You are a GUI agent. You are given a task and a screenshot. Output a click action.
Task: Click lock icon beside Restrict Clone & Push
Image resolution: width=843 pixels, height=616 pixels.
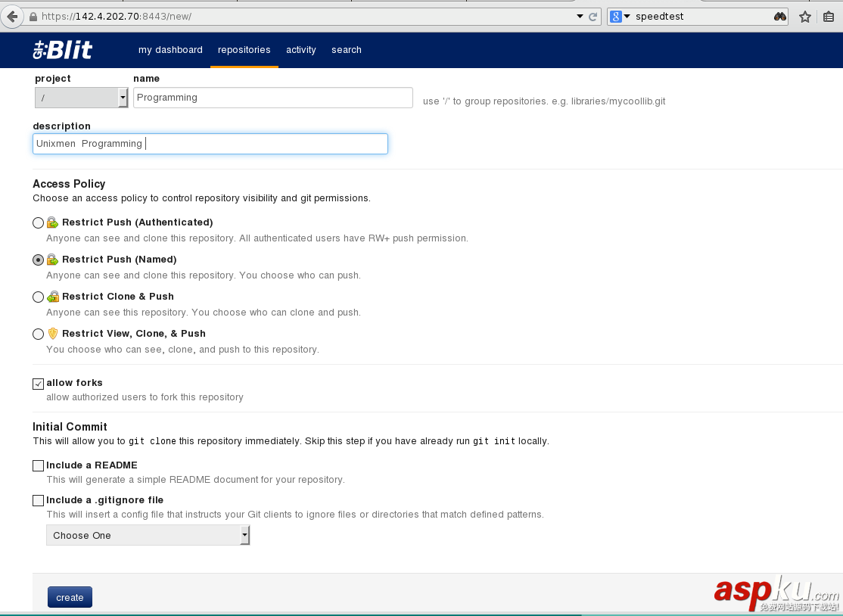(x=53, y=296)
